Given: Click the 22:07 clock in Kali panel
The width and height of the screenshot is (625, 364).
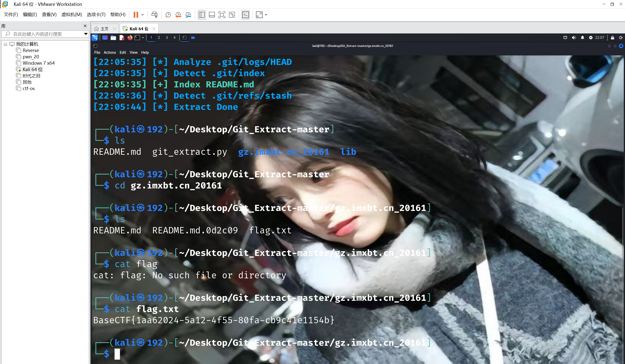Looking at the screenshot, I should 599,38.
